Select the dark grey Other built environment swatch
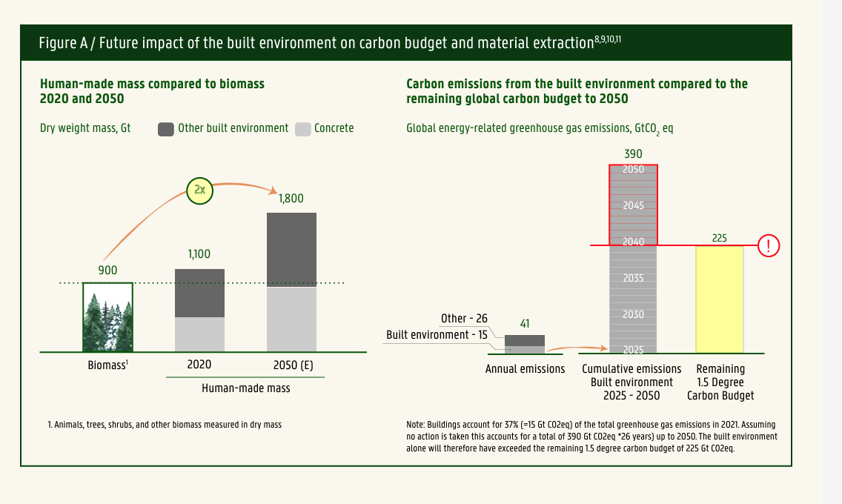Image resolution: width=842 pixels, height=504 pixels. click(166, 130)
